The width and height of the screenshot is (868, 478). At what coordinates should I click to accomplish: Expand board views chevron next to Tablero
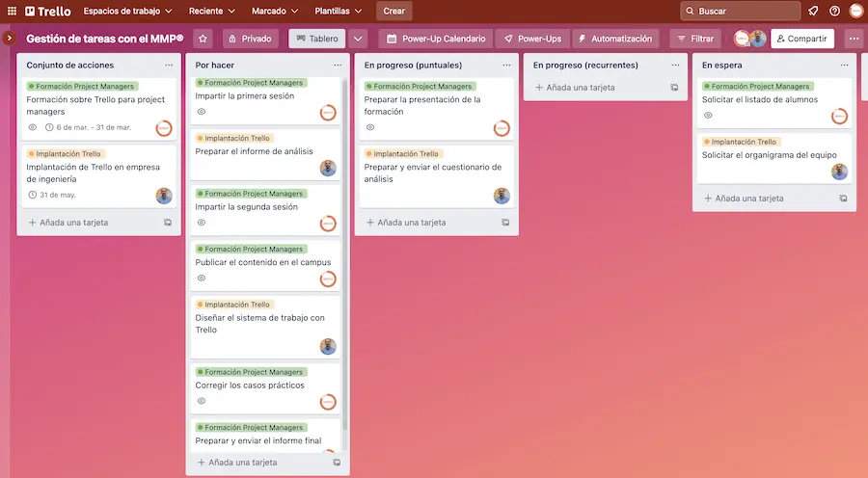[358, 39]
